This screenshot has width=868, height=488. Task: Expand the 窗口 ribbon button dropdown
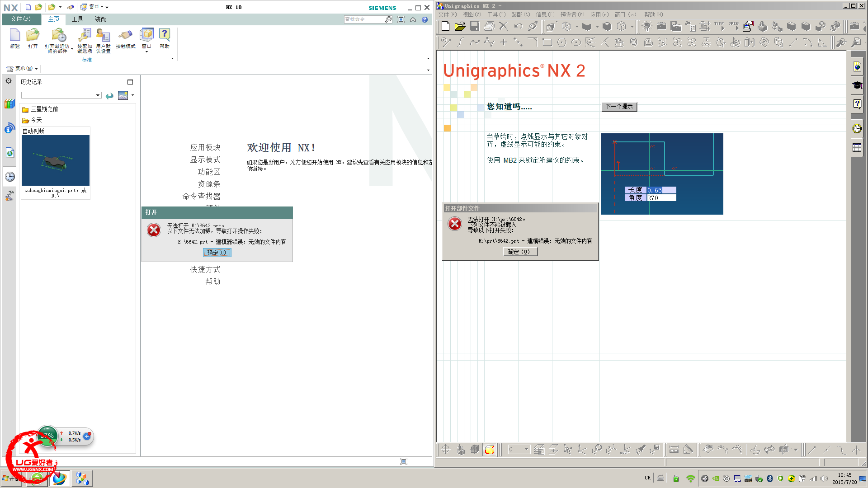(x=146, y=52)
